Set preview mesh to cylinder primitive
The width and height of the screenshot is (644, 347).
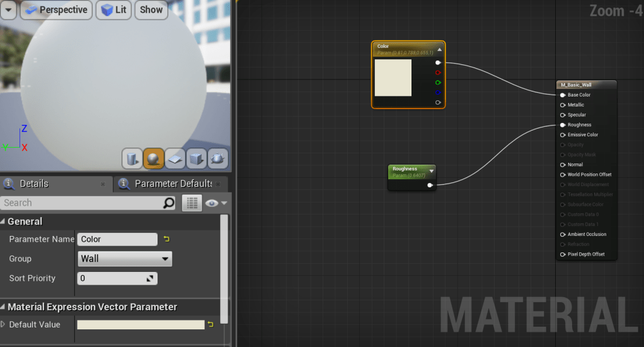[132, 158]
